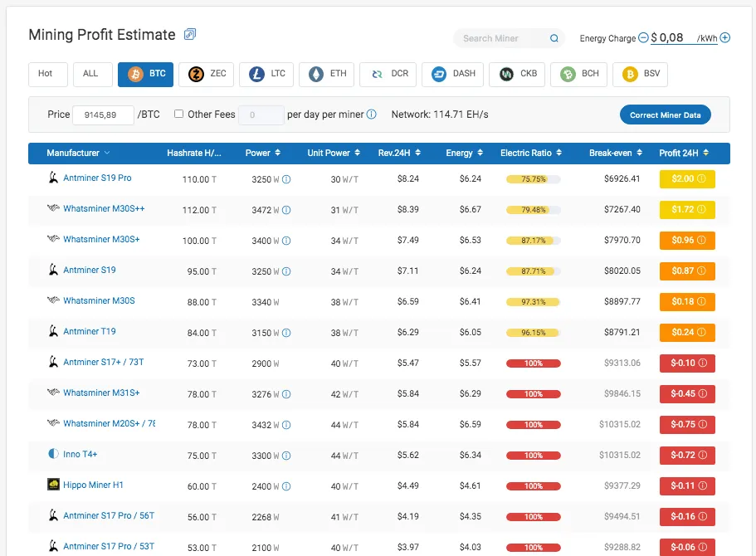Open the Antminer S17+ / 73T link
756x556 pixels.
point(103,362)
